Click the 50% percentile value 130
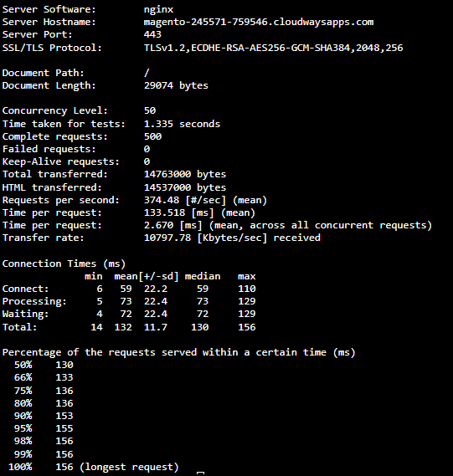The width and height of the screenshot is (453, 476). point(64,365)
